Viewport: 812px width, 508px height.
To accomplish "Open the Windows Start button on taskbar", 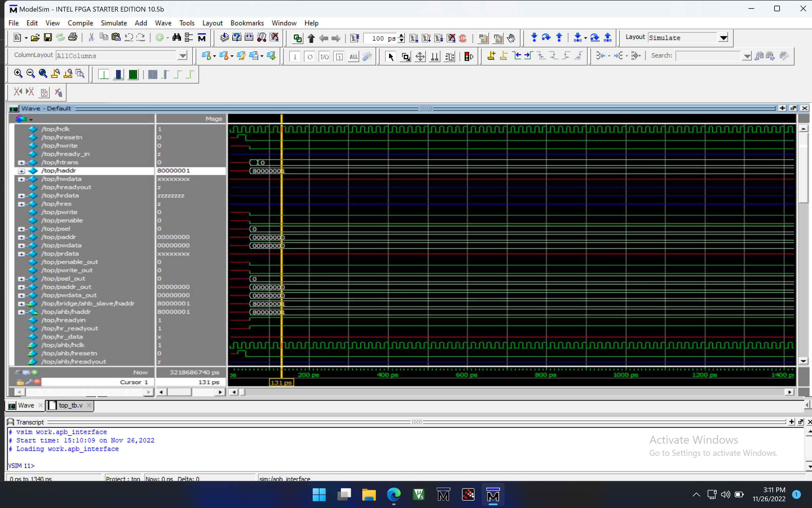I will (x=319, y=494).
